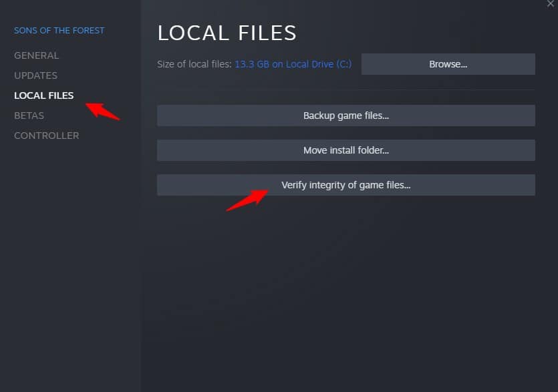Click the divider line under Browse button
Screen dimensions: 558x392
[x=345, y=89]
